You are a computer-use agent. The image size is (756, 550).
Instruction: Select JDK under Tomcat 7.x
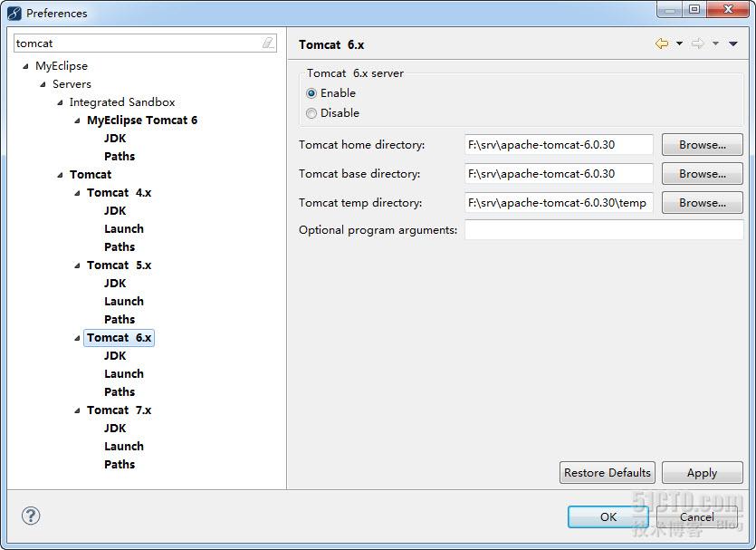click(115, 429)
